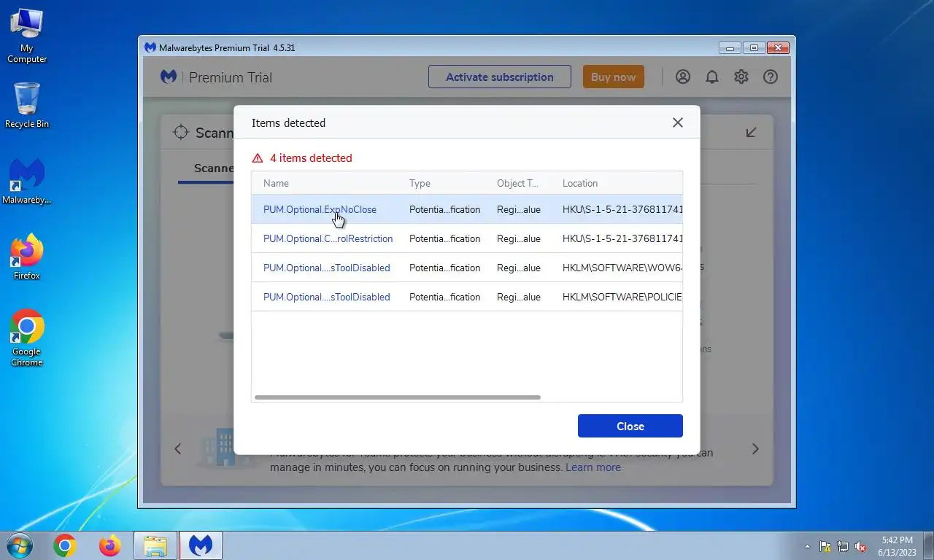This screenshot has width=934, height=560.
Task: Open the My Computer desktop icon
Action: click(x=27, y=36)
